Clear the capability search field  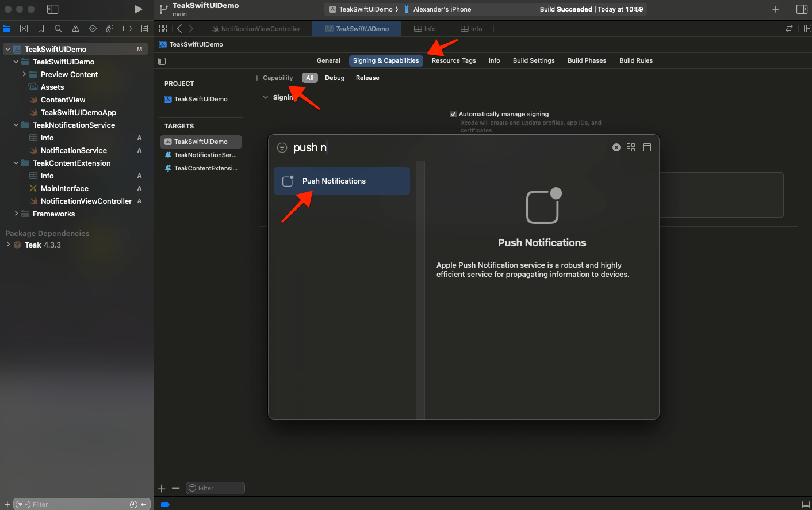pyautogui.click(x=616, y=147)
